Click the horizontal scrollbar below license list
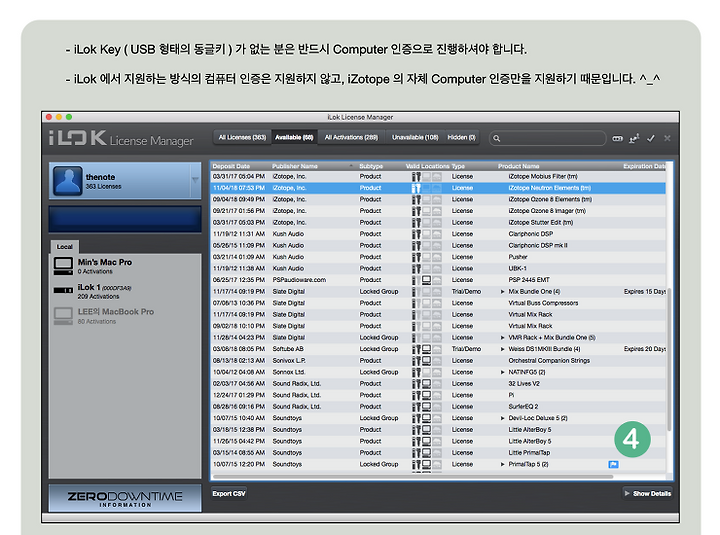Viewport: 720px width, 535px height. (413, 477)
